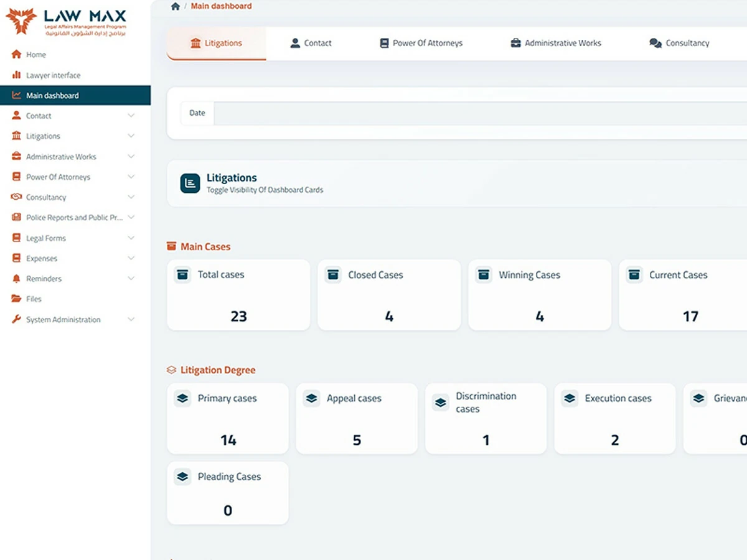This screenshot has height=560, width=747.
Task: Click the Current Cases archive icon
Action: 634,274
